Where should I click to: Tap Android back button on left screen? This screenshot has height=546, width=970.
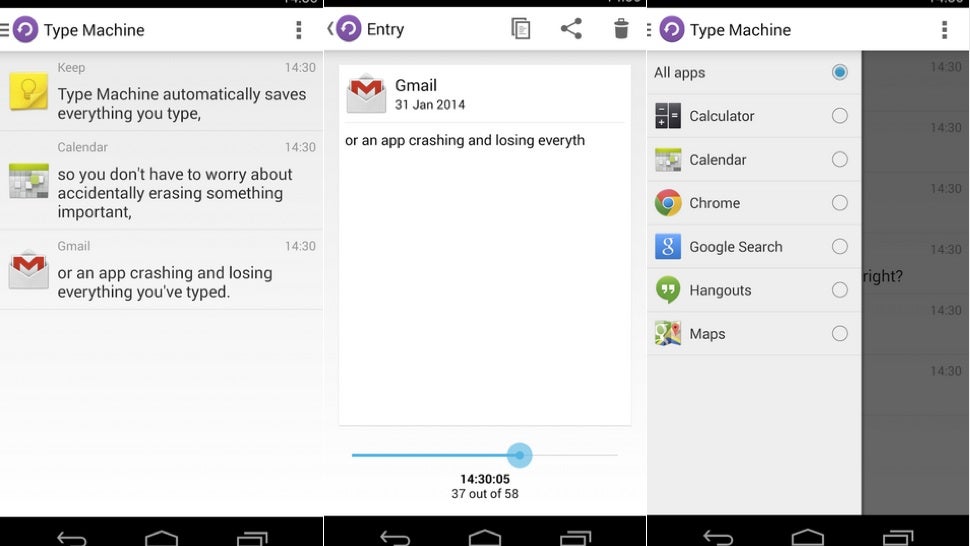pos(72,537)
